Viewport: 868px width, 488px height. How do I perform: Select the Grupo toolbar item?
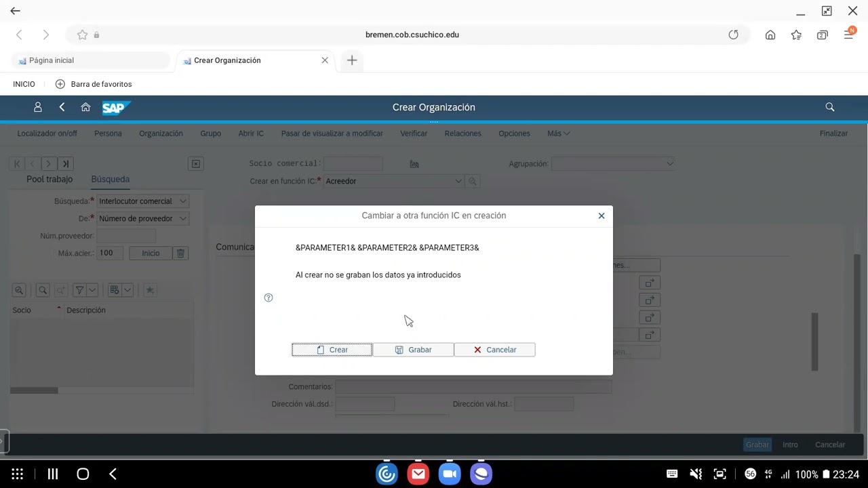pyautogui.click(x=210, y=134)
